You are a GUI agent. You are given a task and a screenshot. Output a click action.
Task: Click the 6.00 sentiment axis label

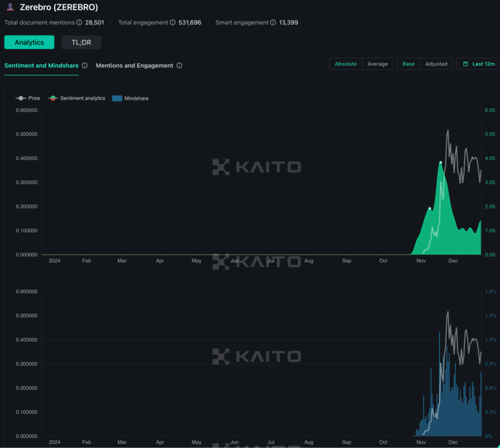[490, 110]
